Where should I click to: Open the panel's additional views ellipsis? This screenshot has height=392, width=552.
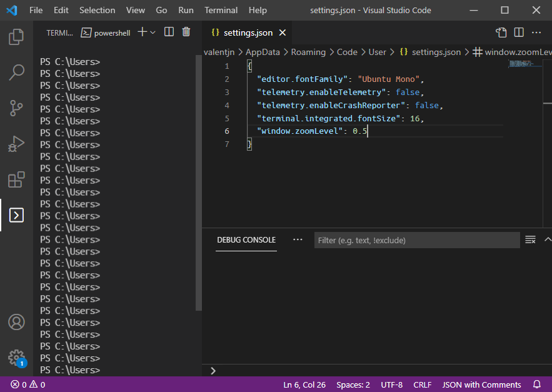click(298, 240)
